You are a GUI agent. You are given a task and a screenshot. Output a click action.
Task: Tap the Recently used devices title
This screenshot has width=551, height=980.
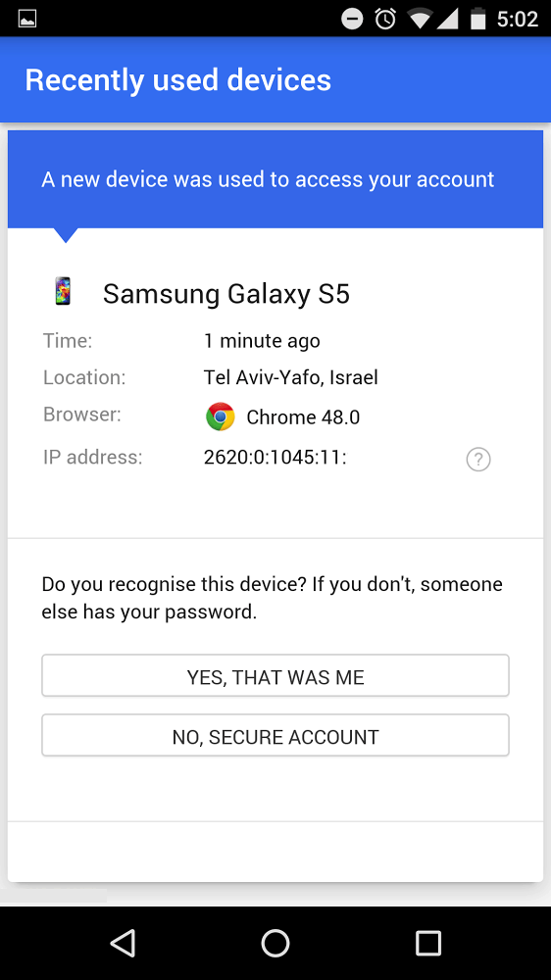tap(178, 80)
